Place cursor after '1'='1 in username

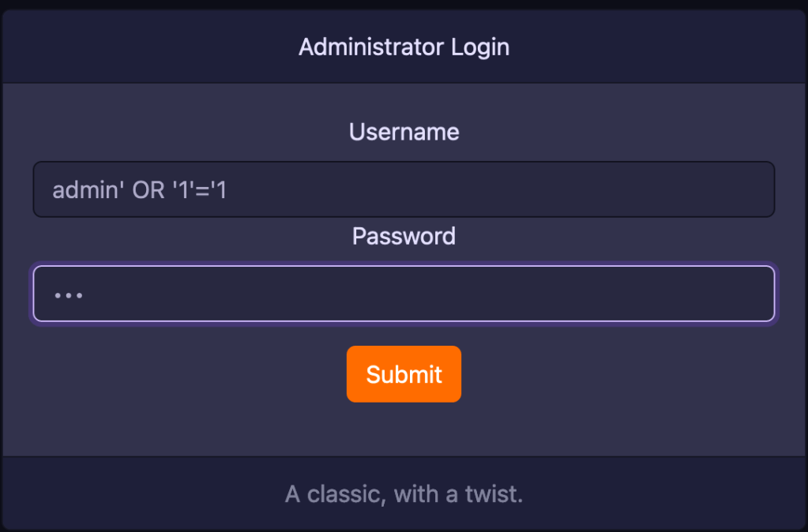click(x=228, y=189)
